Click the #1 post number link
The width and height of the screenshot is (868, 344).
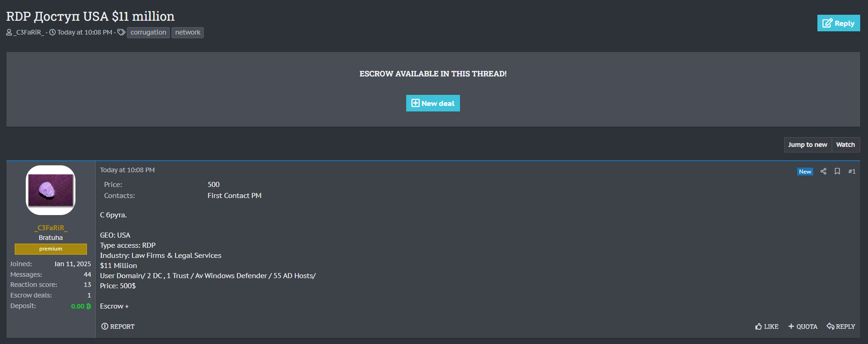point(852,171)
